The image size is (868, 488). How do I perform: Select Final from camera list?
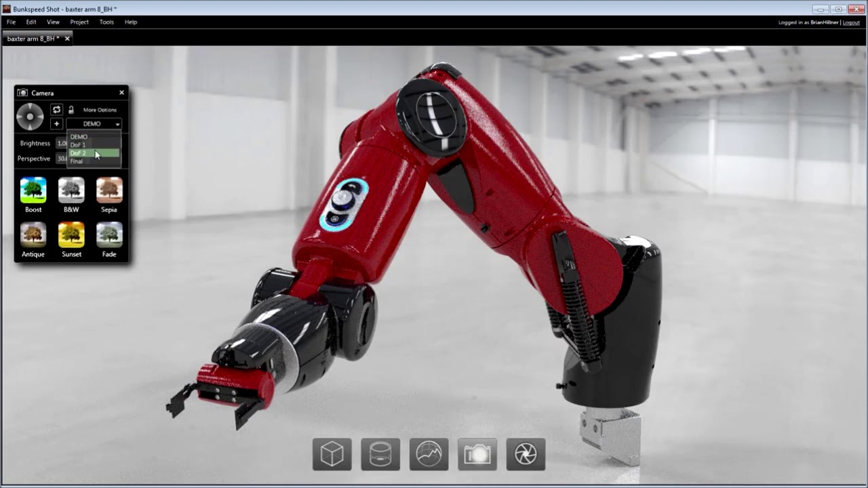94,161
